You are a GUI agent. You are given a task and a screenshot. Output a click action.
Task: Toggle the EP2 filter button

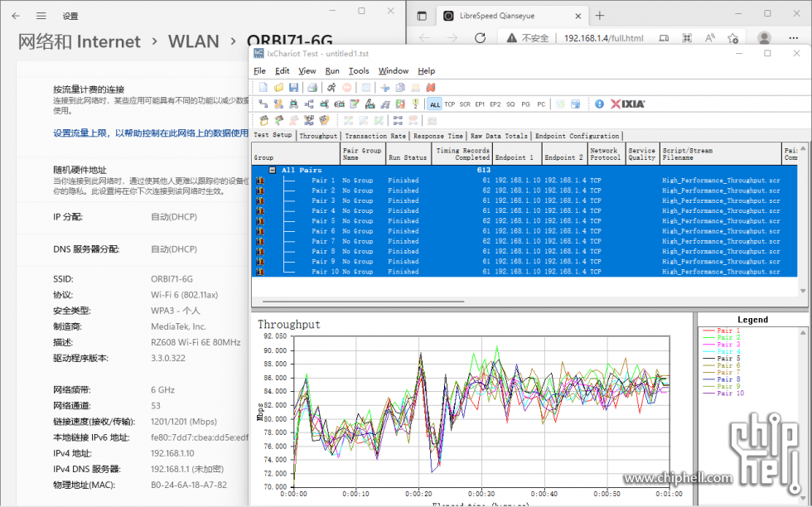click(495, 104)
